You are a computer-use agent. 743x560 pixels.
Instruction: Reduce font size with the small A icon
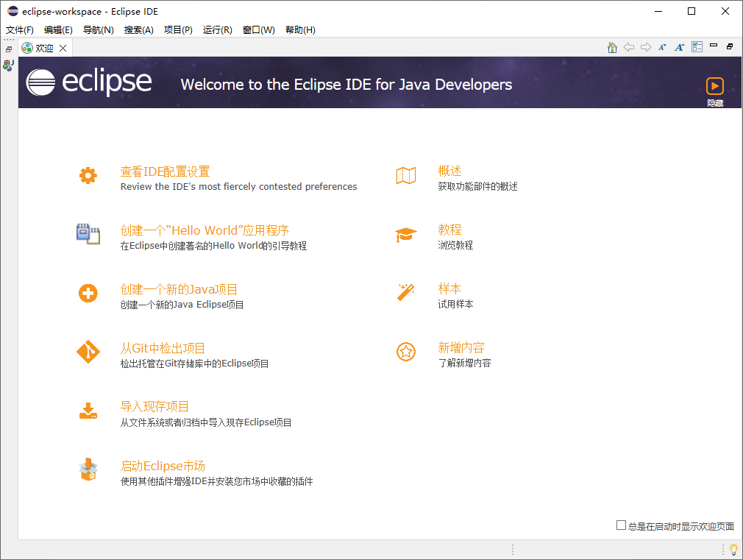click(662, 47)
